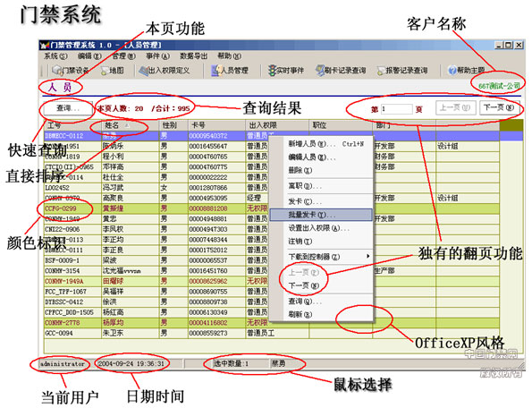Open 报警记录查询 toolbar icon
The height and width of the screenshot is (408, 532).
pyautogui.click(x=381, y=71)
